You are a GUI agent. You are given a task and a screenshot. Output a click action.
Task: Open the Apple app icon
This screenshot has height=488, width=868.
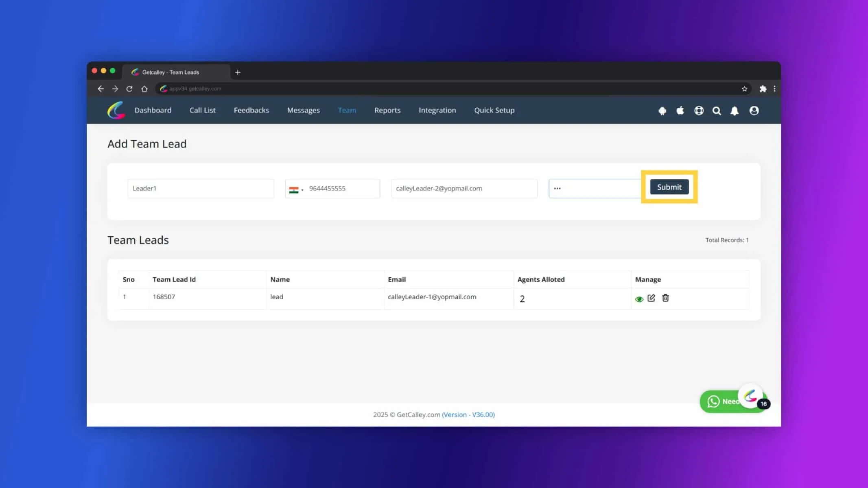[680, 111]
